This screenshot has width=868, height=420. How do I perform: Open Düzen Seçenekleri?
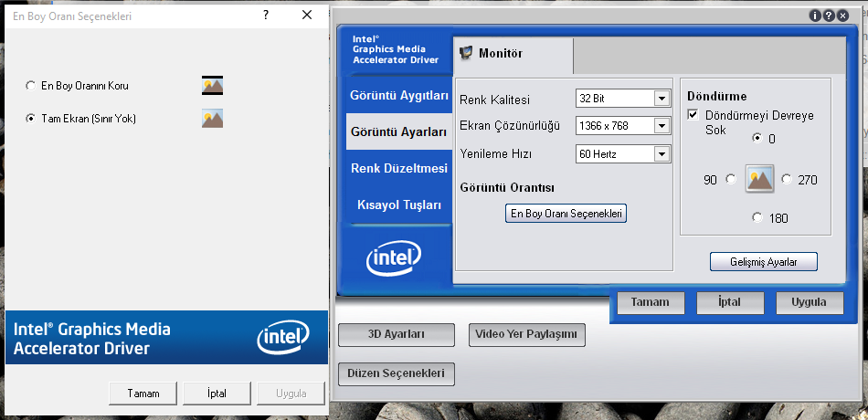[x=397, y=373]
